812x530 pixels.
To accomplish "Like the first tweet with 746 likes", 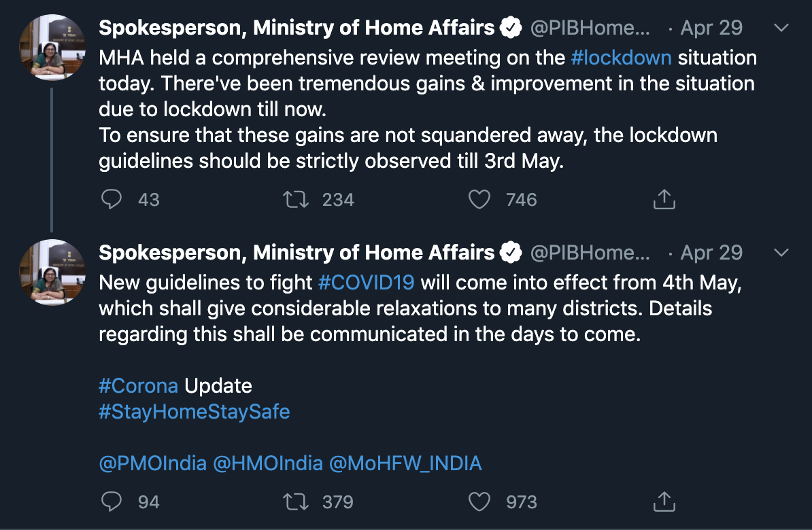I will 479,199.
